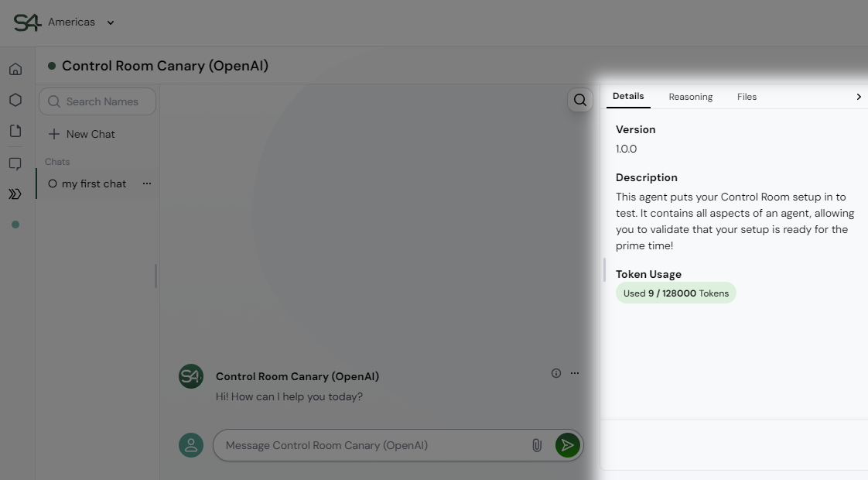Show message info via circled i icon
Image resolution: width=868 pixels, height=480 pixels.
pos(556,373)
